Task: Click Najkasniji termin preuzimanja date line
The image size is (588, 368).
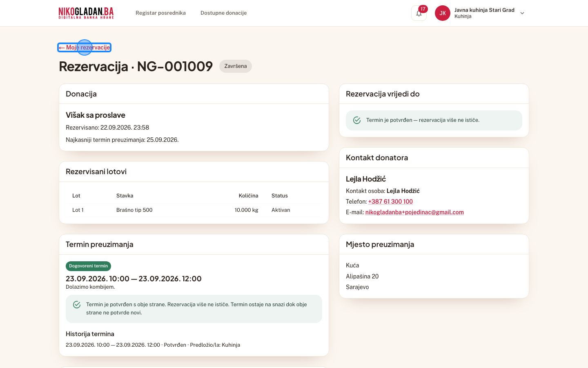Action: coord(122,140)
